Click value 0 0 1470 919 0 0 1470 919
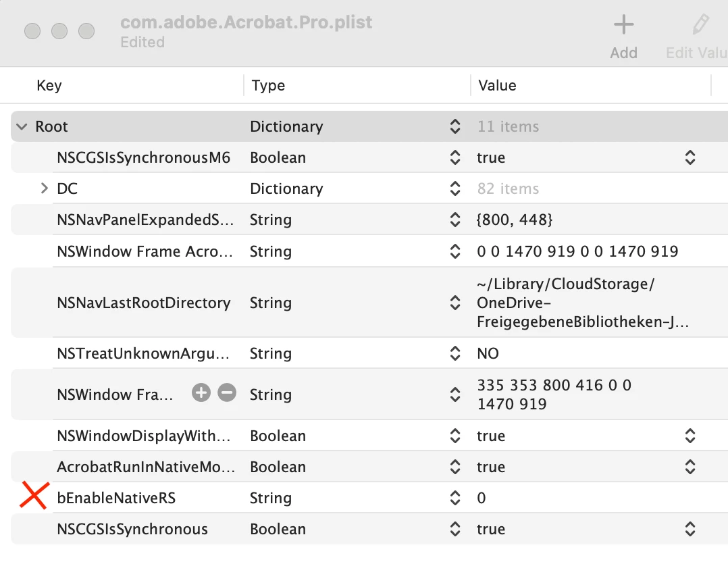 577,251
